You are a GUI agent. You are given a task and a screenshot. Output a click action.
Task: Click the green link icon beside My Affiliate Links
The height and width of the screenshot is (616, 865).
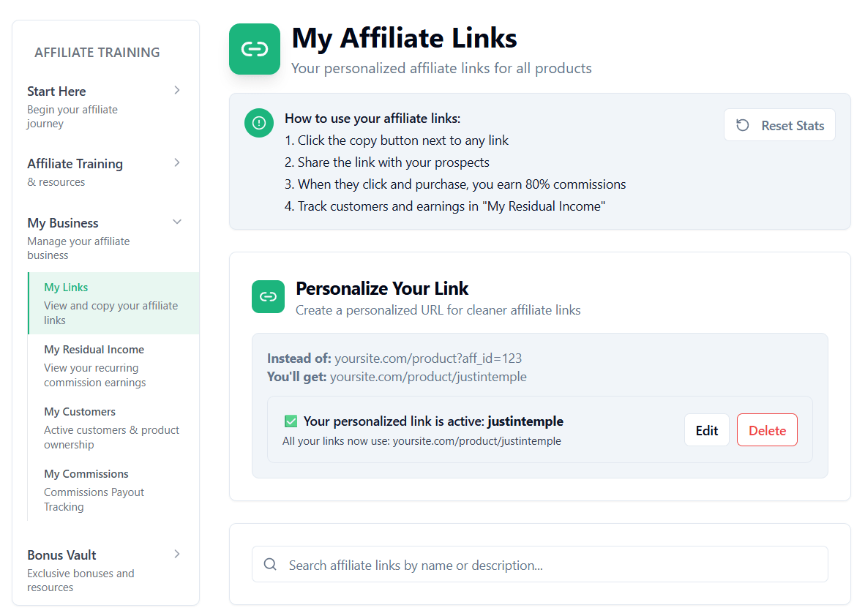point(255,49)
